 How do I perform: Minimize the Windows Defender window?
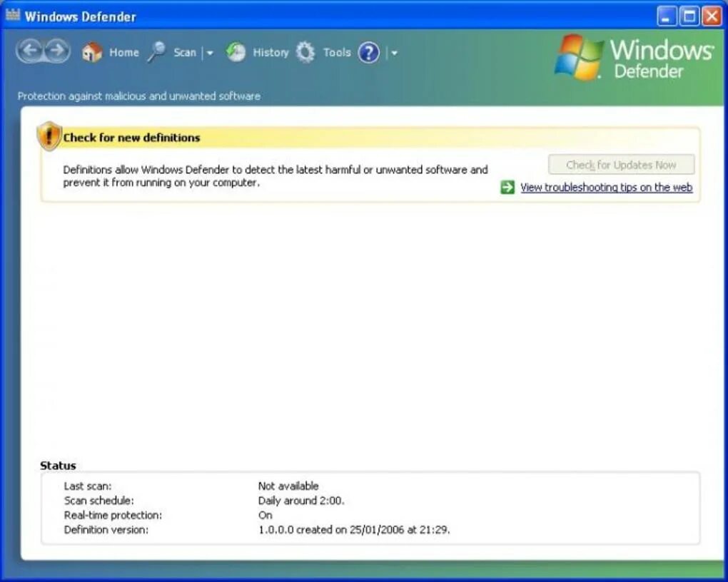pyautogui.click(x=667, y=16)
